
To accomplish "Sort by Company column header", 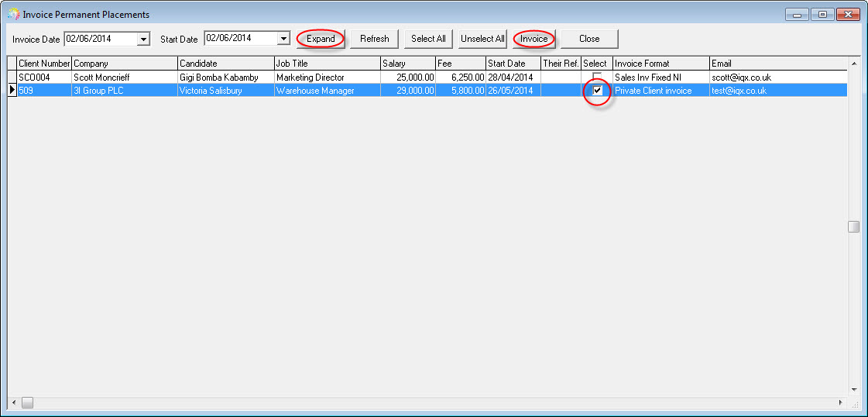I will pyautogui.click(x=125, y=64).
